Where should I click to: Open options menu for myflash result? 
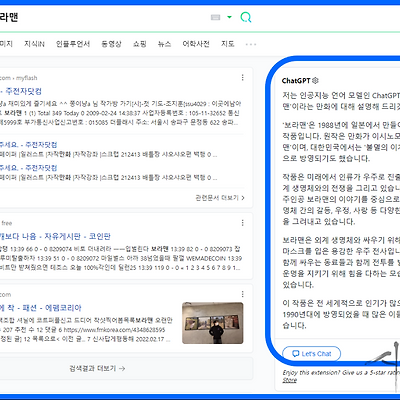[242, 77]
